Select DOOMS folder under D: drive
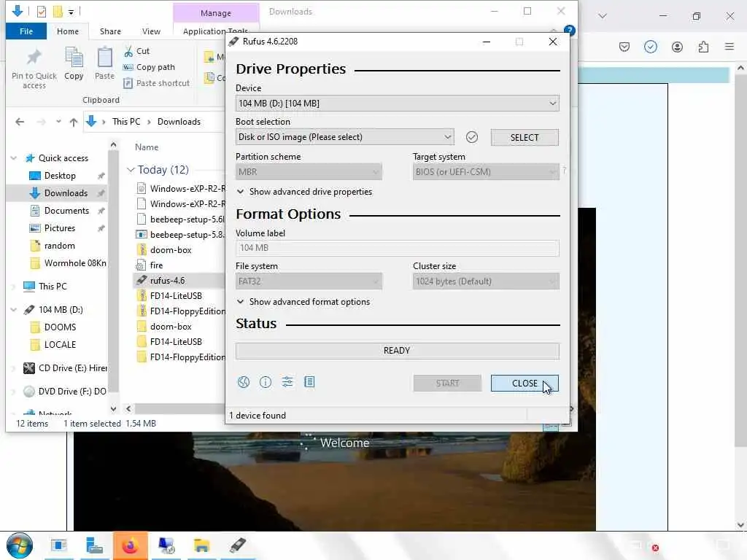This screenshot has height=560, width=747. [x=60, y=327]
